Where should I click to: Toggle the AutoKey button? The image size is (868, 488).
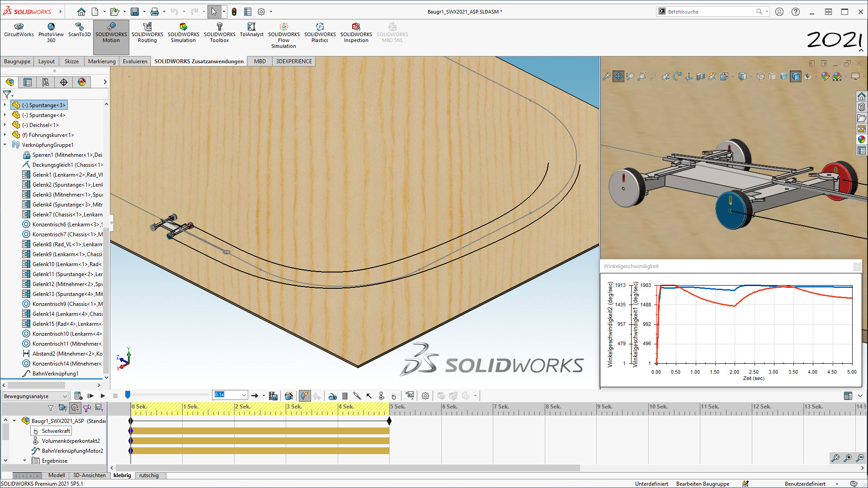pos(305,396)
